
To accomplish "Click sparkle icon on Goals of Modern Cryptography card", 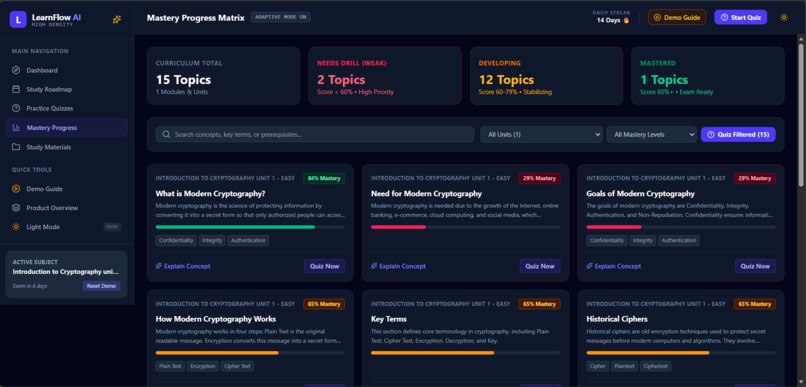I will pyautogui.click(x=590, y=266).
